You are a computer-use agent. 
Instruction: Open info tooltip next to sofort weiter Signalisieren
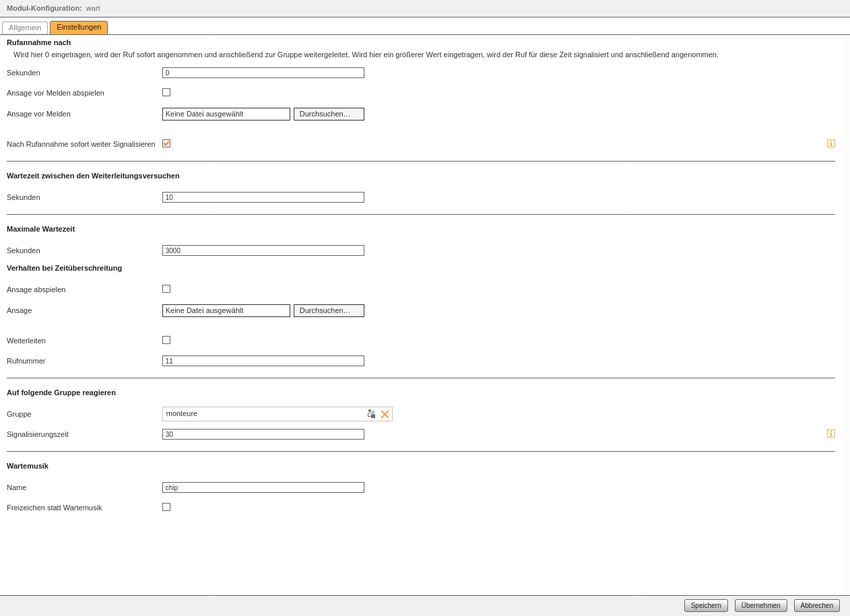point(830,143)
